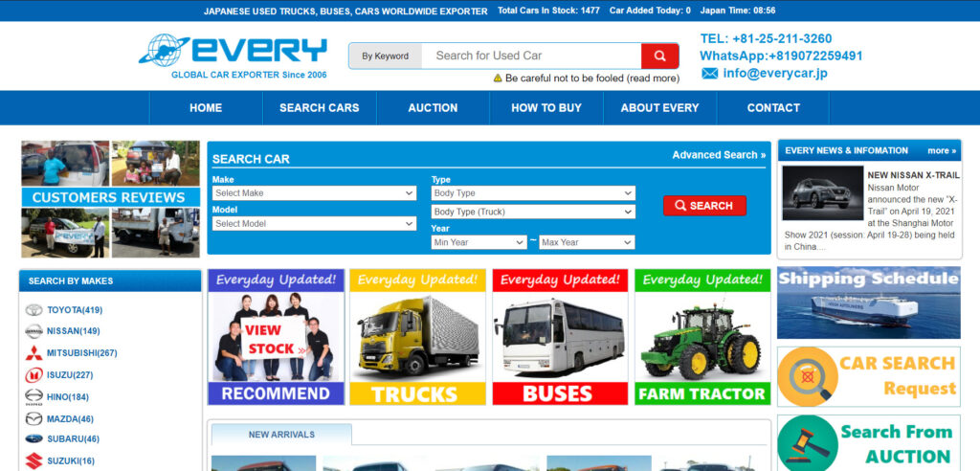Open the Select Model dropdown

314,223
